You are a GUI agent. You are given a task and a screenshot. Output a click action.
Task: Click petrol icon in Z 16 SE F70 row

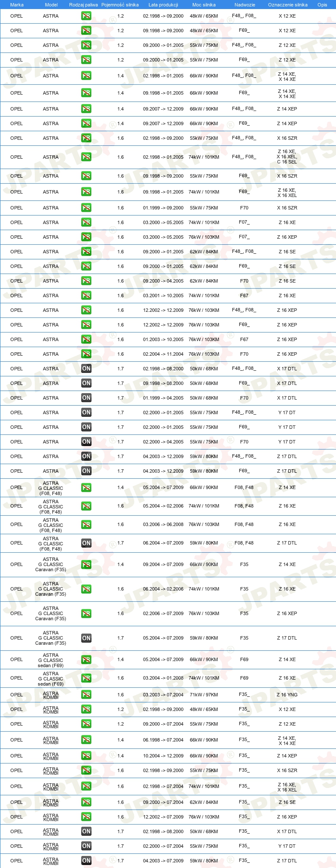(x=86, y=281)
